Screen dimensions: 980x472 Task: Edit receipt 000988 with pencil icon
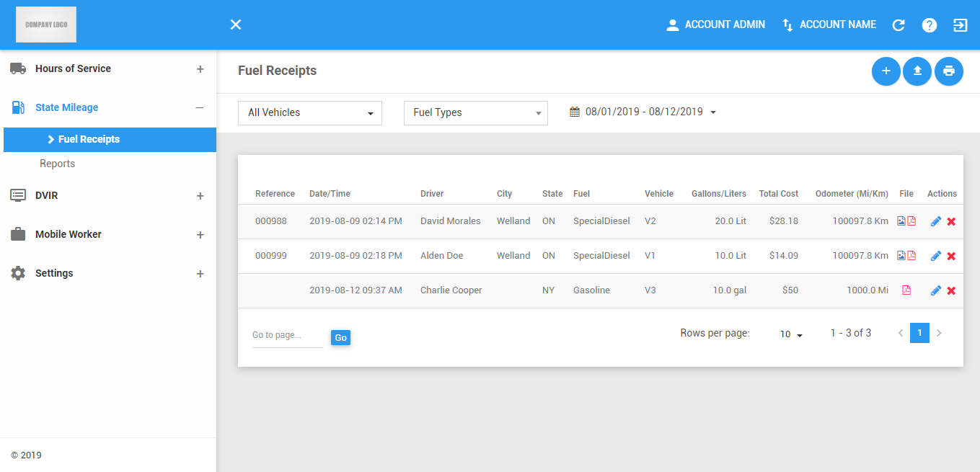tap(936, 221)
